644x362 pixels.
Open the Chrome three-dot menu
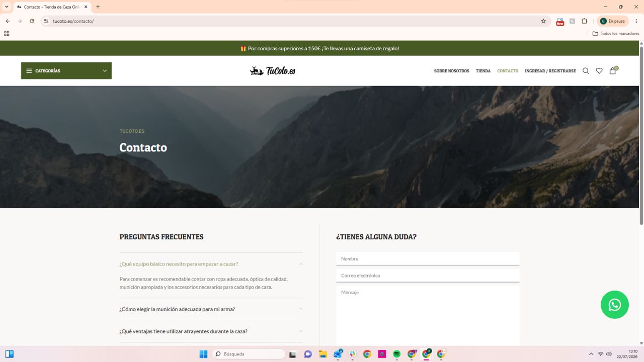tap(636, 21)
